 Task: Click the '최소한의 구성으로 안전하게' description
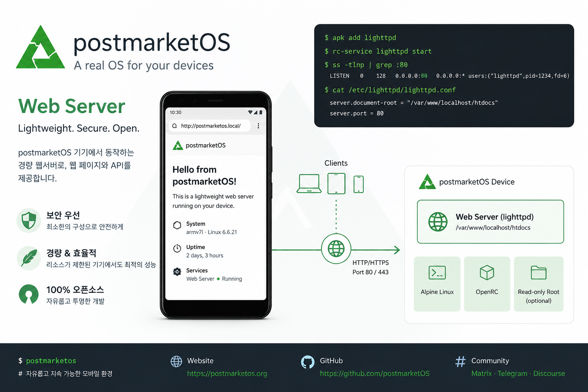(85, 227)
